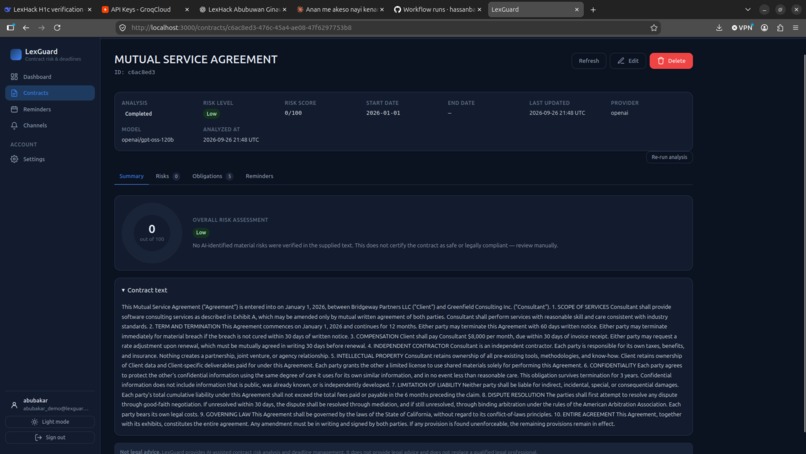The height and width of the screenshot is (454, 806).
Task: Click the address bar URL field
Action: point(386,28)
